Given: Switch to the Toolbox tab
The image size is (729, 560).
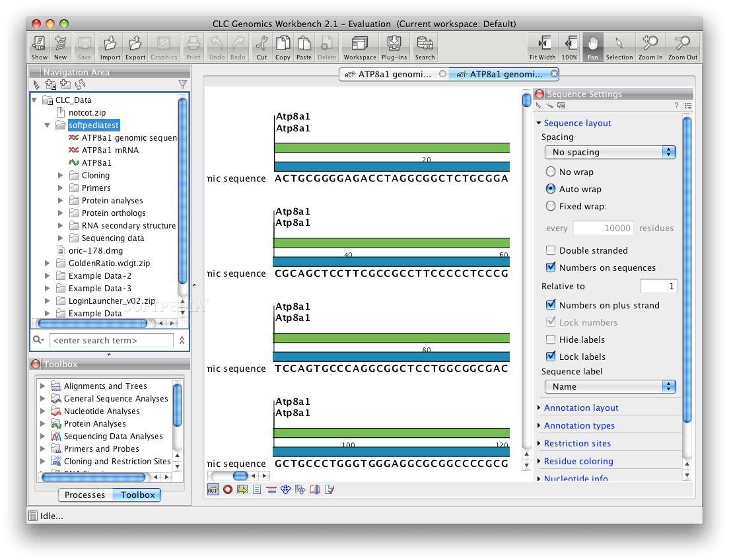Looking at the screenshot, I should pyautogui.click(x=137, y=495).
